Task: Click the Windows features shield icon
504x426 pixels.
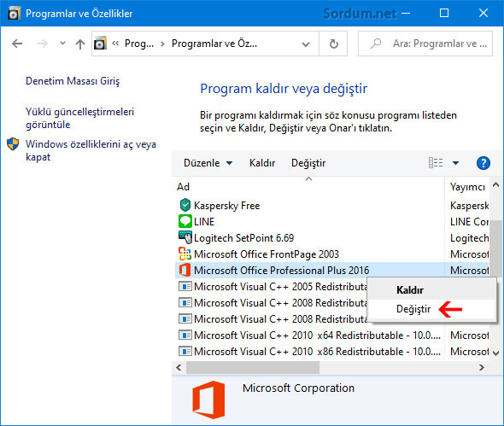Action: click(13, 144)
